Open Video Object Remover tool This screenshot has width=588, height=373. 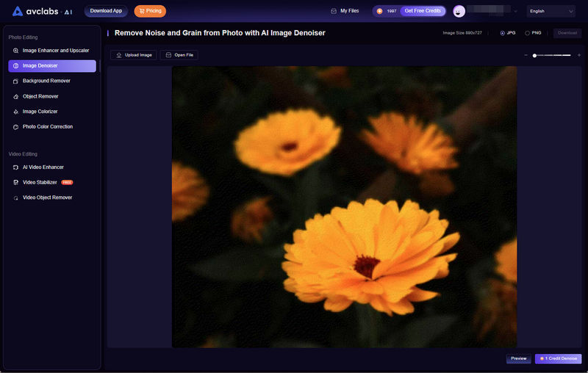tap(47, 198)
